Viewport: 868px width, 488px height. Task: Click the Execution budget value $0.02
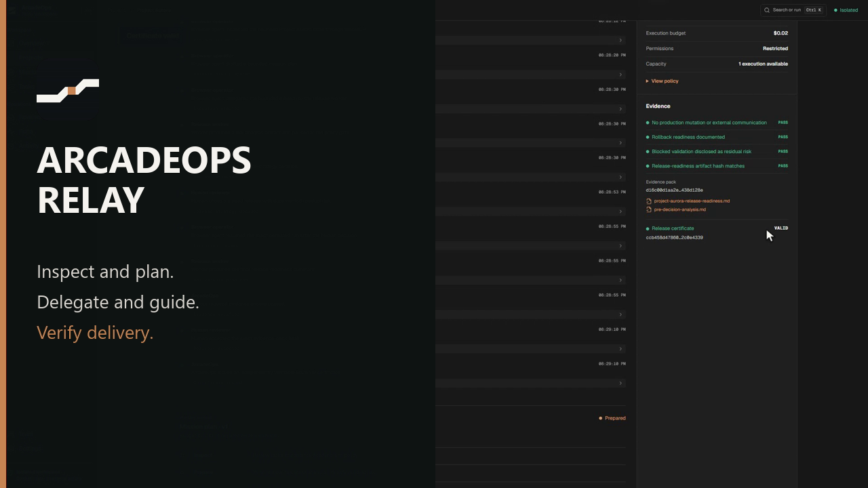[x=781, y=33]
